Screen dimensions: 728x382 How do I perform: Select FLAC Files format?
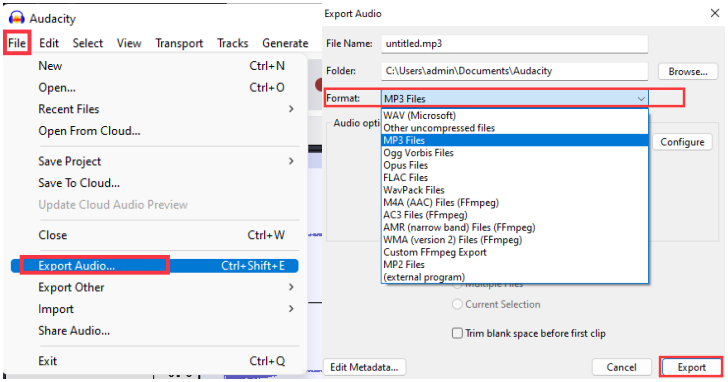[x=514, y=177]
